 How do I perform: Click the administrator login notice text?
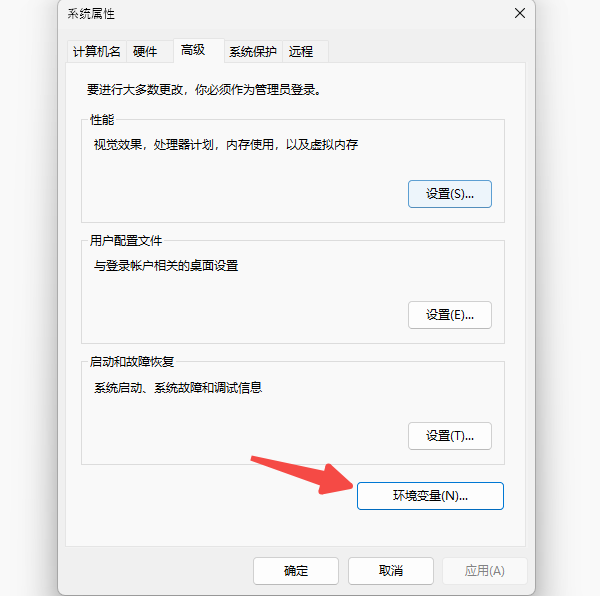pyautogui.click(x=203, y=89)
